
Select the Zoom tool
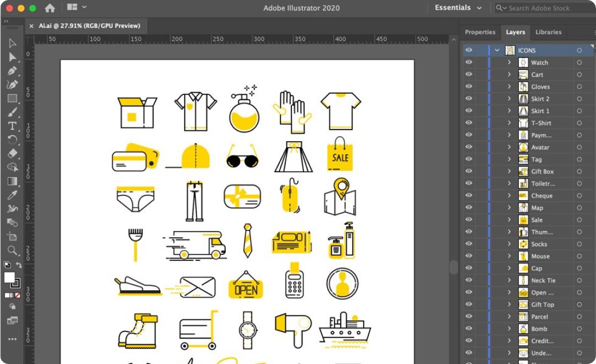(x=12, y=251)
